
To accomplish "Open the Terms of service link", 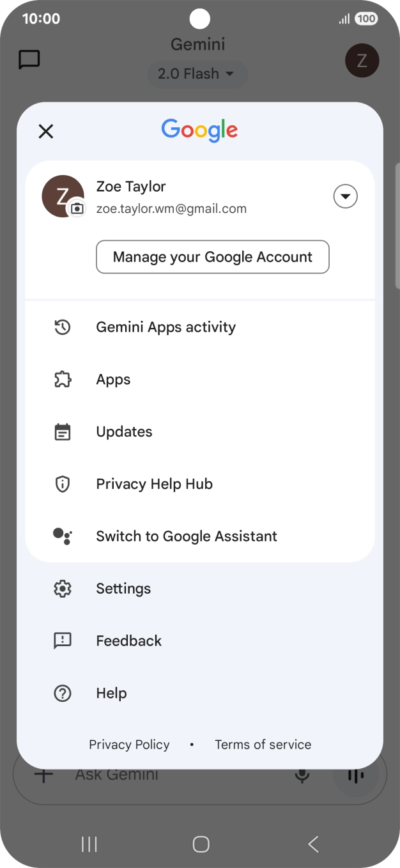I will pos(263,745).
